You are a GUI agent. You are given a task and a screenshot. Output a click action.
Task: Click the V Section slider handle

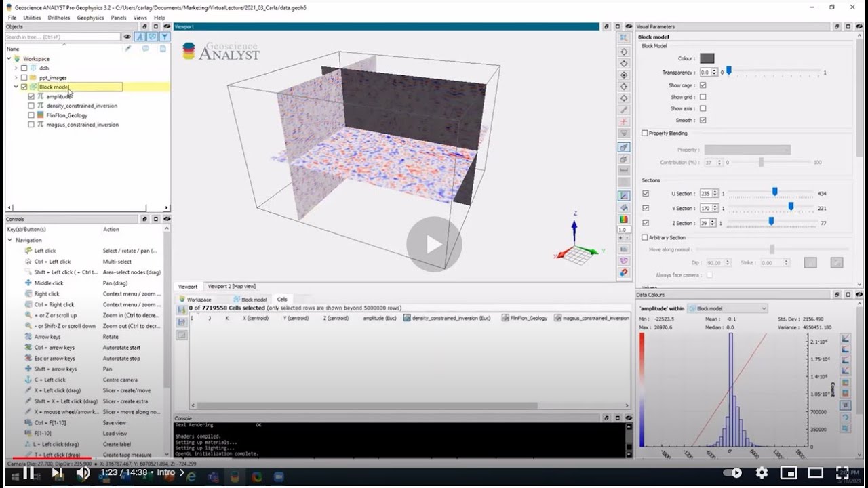pyautogui.click(x=791, y=206)
